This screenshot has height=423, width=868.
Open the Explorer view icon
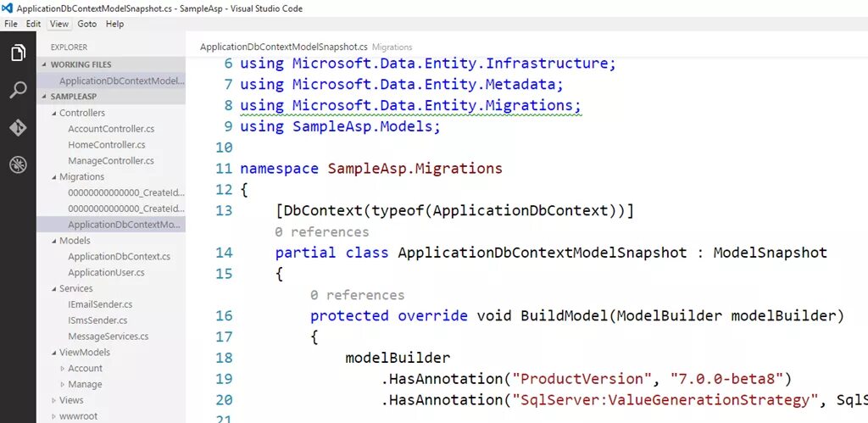coord(18,53)
